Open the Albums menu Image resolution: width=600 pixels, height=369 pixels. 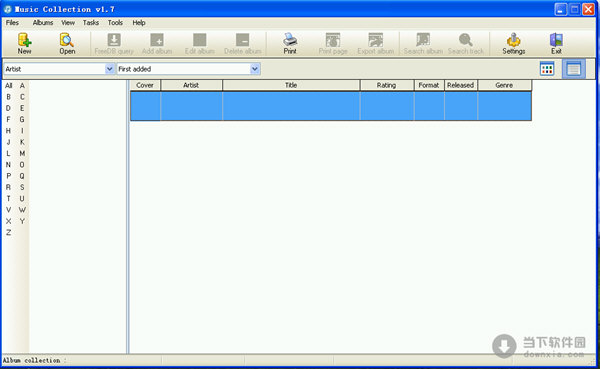point(43,23)
